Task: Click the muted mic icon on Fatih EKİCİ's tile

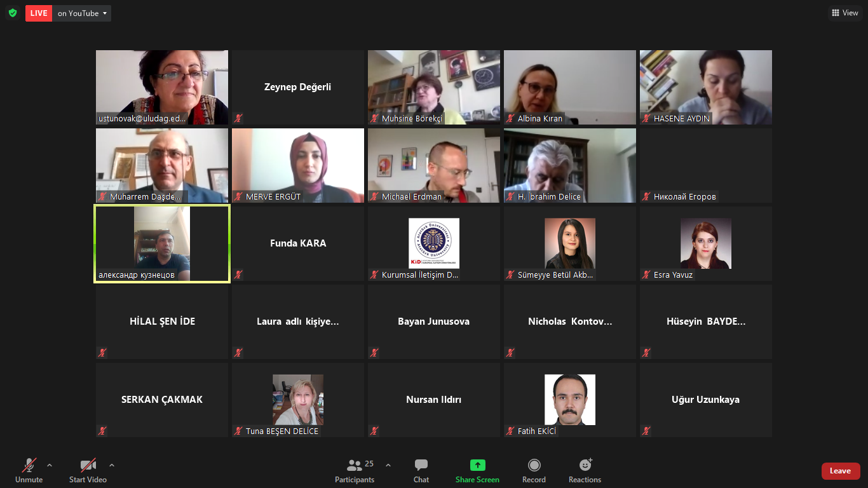Action: [510, 431]
